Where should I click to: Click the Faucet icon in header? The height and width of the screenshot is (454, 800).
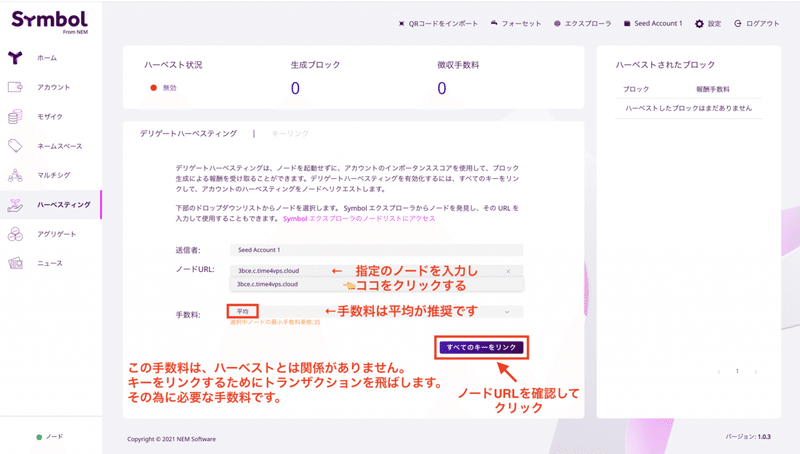point(494,23)
